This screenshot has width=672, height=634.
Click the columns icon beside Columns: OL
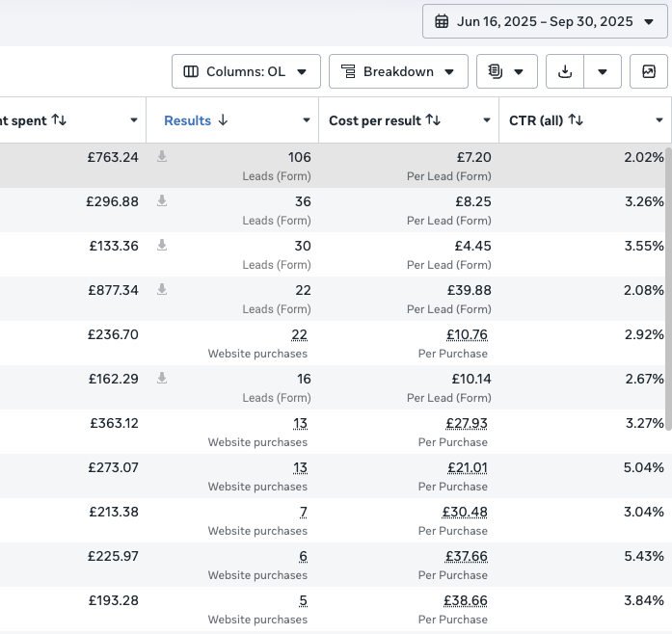[191, 71]
